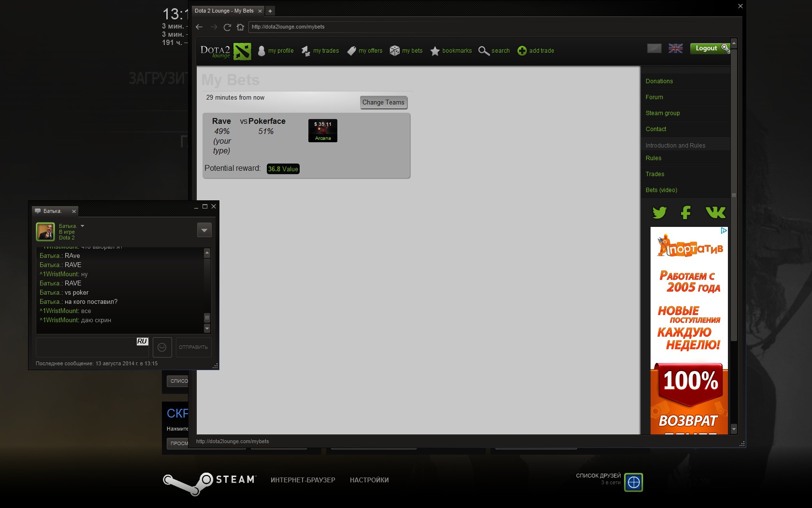Open the VK page icon

coord(715,212)
